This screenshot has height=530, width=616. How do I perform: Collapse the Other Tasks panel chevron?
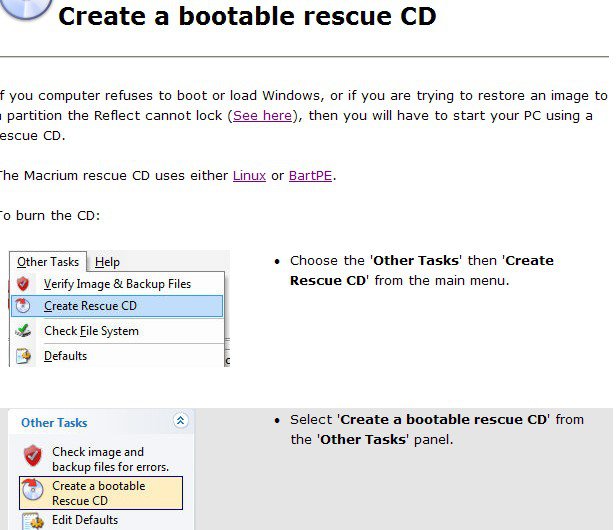click(180, 421)
